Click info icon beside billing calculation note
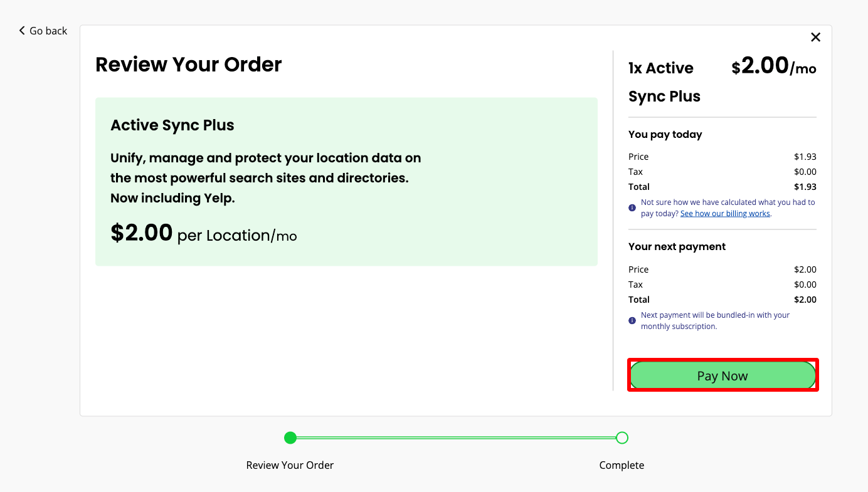 (632, 208)
